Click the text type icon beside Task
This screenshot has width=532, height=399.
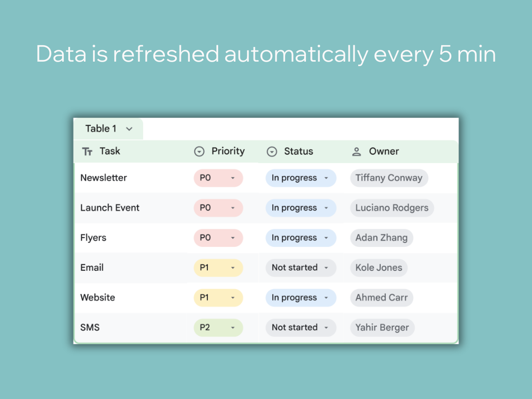[87, 152]
